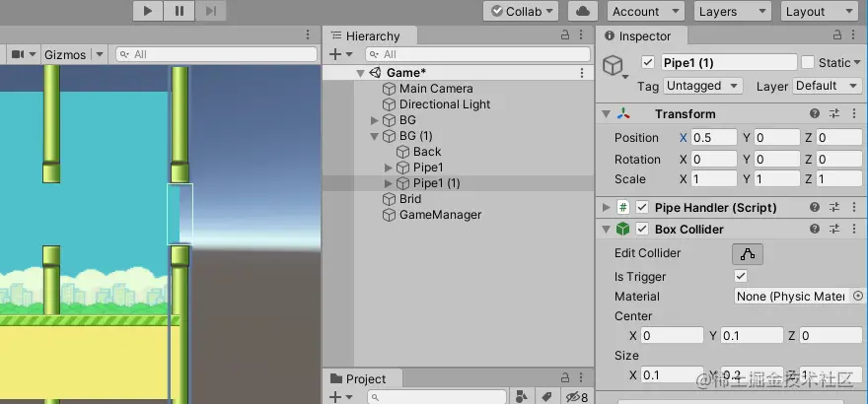Select Directional Light in Hierarchy
This screenshot has width=868, height=404.
click(445, 103)
